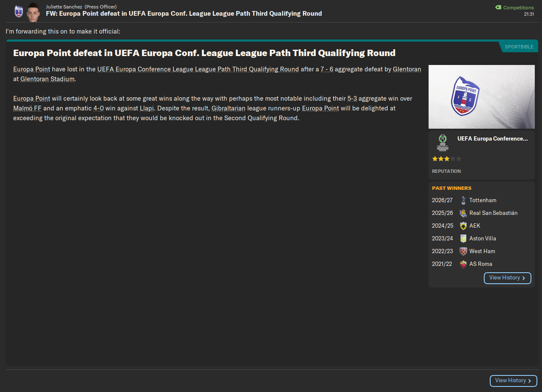Open the Llapi team link
Image resolution: width=542 pixels, height=392 pixels.
[147, 108]
